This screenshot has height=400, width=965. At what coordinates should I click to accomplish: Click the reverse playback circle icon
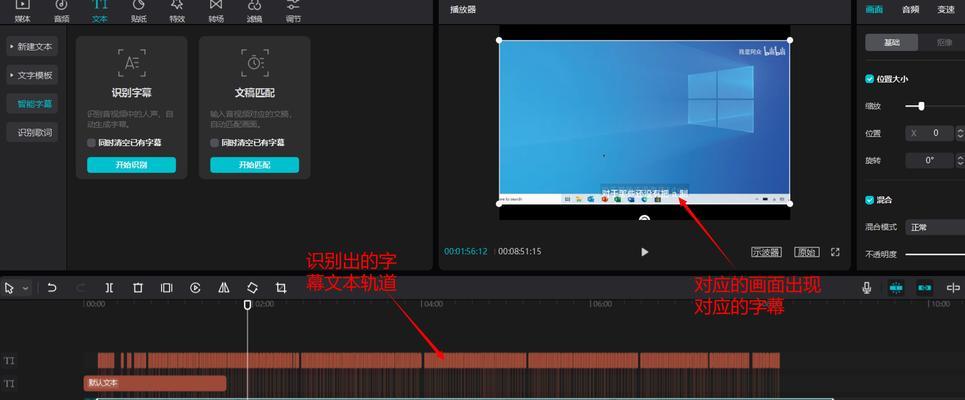(195, 287)
